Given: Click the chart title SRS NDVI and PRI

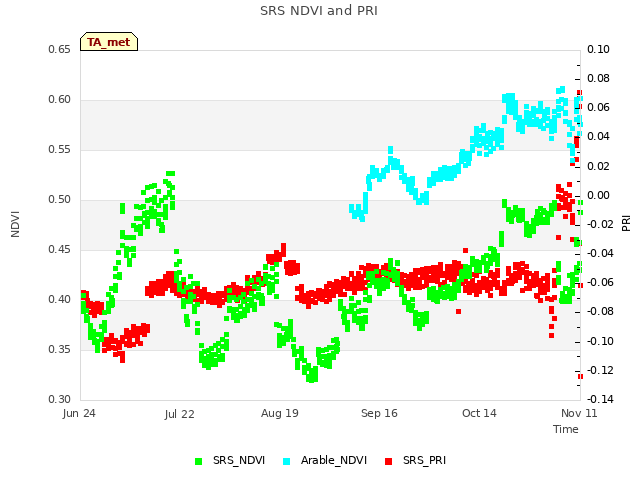Looking at the screenshot, I should click(x=319, y=10).
